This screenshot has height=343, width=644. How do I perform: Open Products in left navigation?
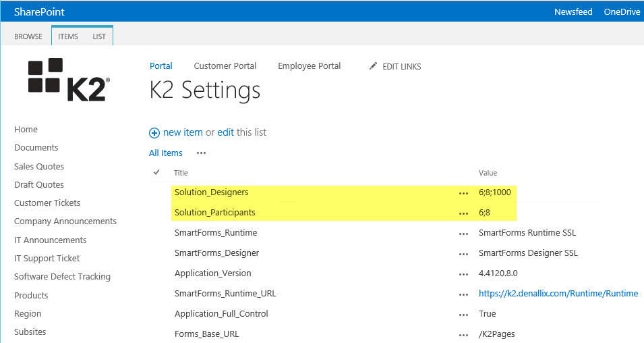coord(31,295)
